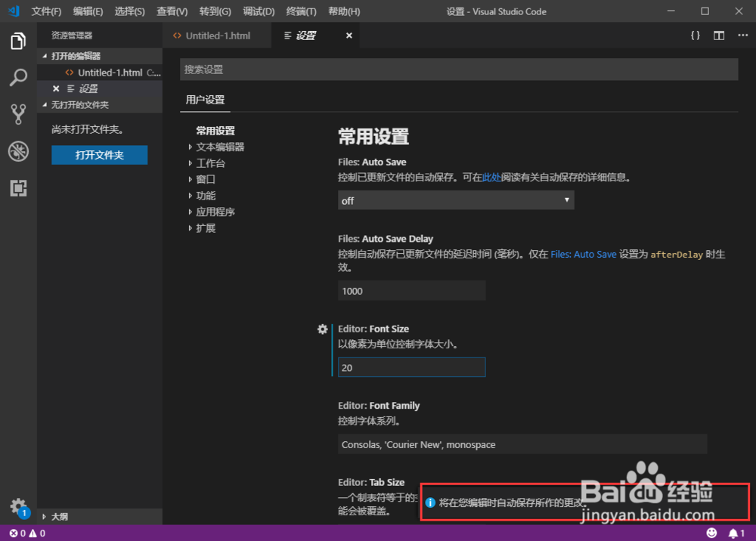Open notifications bell in status bar
The height and width of the screenshot is (541, 756).
point(736,533)
